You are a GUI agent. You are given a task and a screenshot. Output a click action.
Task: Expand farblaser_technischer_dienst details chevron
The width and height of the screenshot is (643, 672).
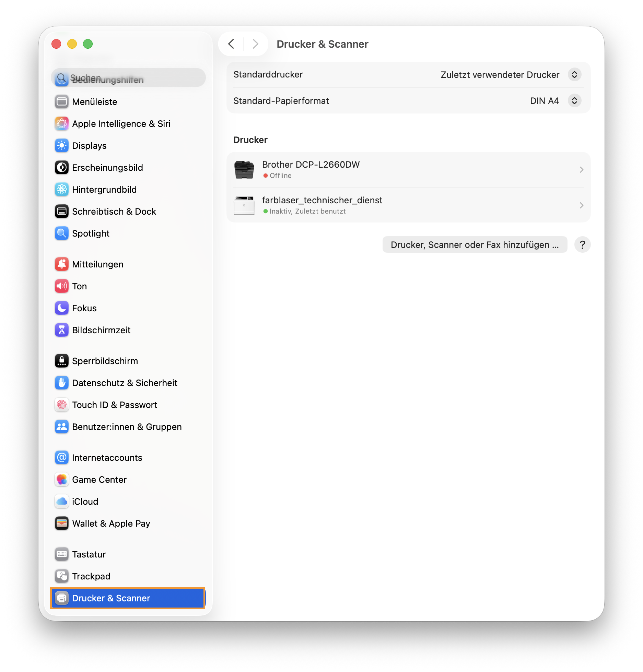(581, 205)
